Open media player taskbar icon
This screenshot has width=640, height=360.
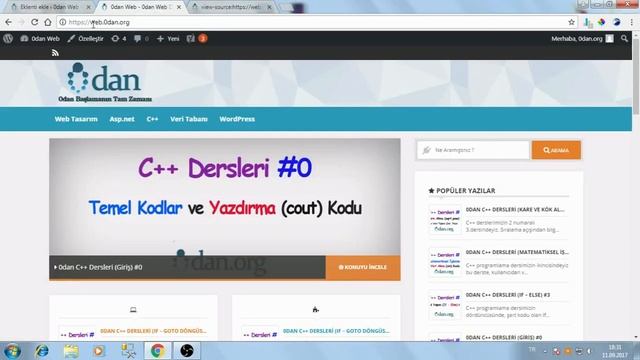click(99, 351)
